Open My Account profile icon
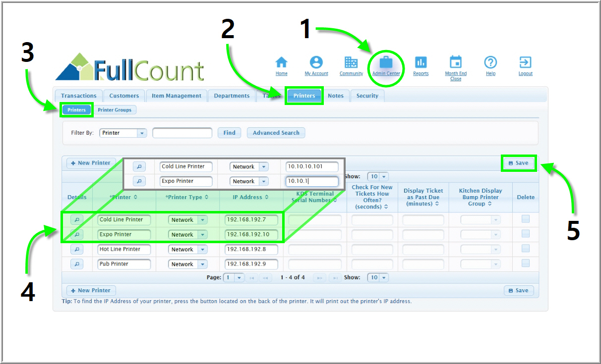This screenshot has height=364, width=601. point(316,62)
